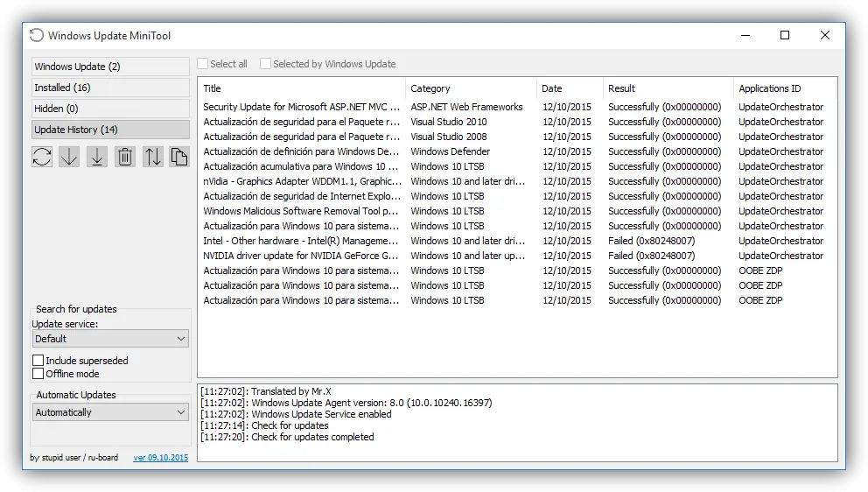Image resolution: width=868 pixels, height=492 pixels.
Task: Click the copy to clipboard icon
Action: 178,157
